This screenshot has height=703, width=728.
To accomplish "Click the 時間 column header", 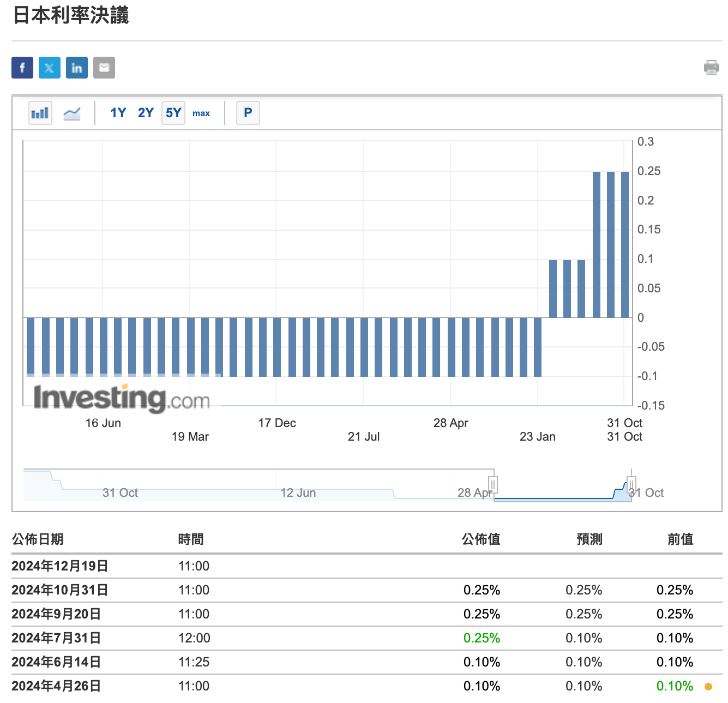I will point(191,539).
